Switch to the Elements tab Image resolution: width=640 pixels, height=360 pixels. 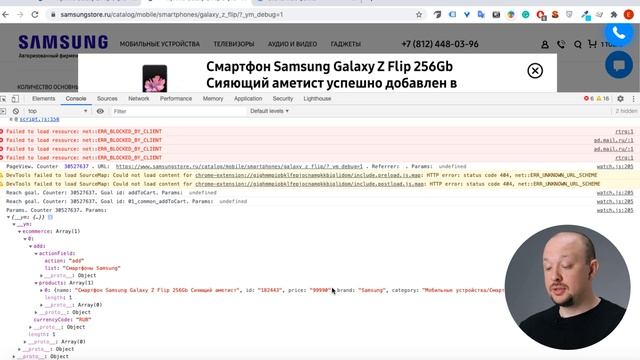43,99
